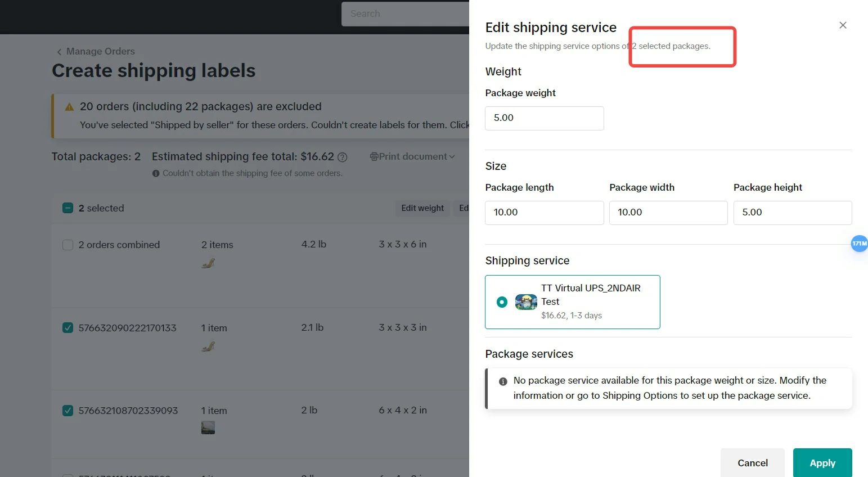Click the TT Virtual UPS service logo
Screen dimensions: 868x477
pos(526,302)
